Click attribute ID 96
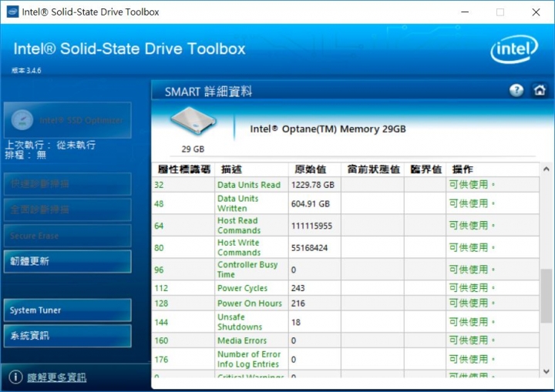Screen dimensions: 555x392 tap(159, 270)
